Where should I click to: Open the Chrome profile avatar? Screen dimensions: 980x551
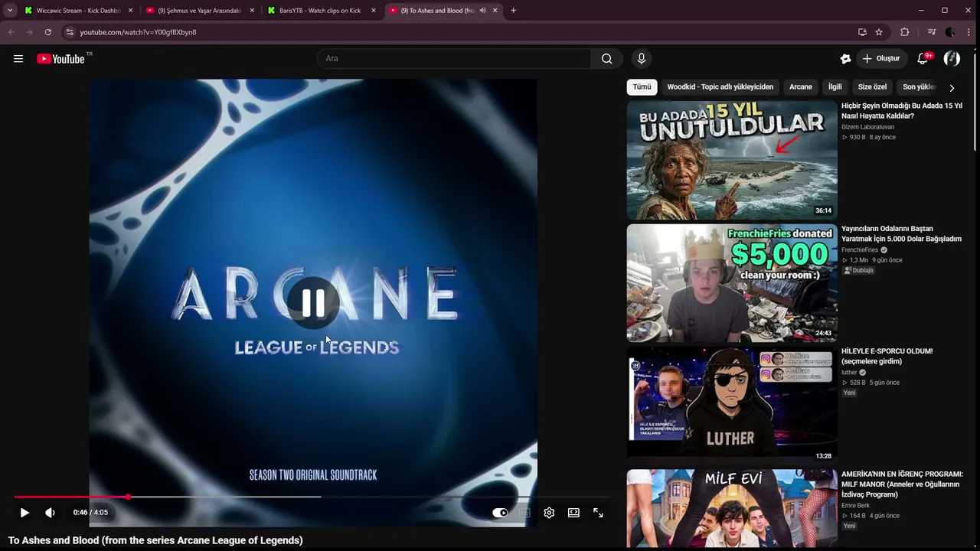coord(950,32)
